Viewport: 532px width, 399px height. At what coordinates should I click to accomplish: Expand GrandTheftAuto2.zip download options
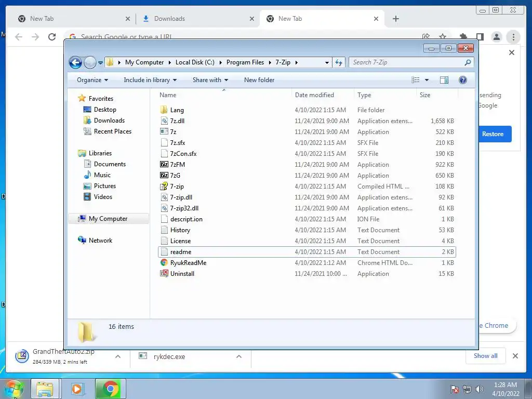(118, 356)
